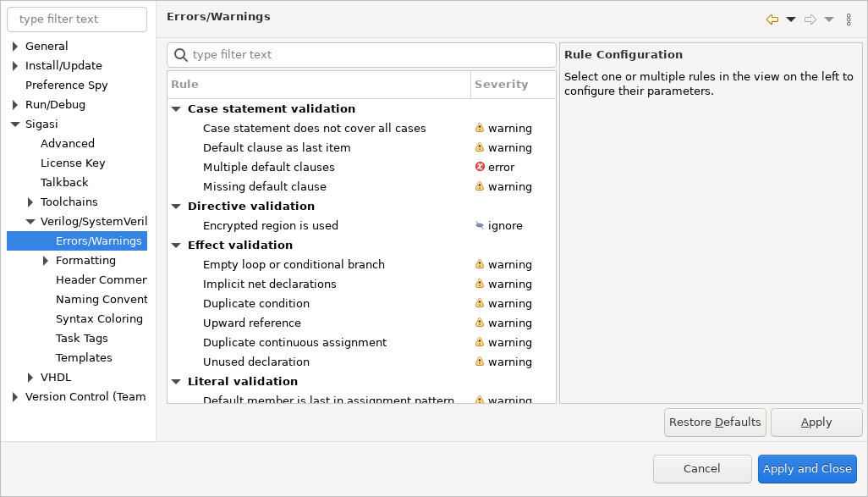Collapse the Case statement validation group
The height and width of the screenshot is (497, 868).
pos(176,109)
